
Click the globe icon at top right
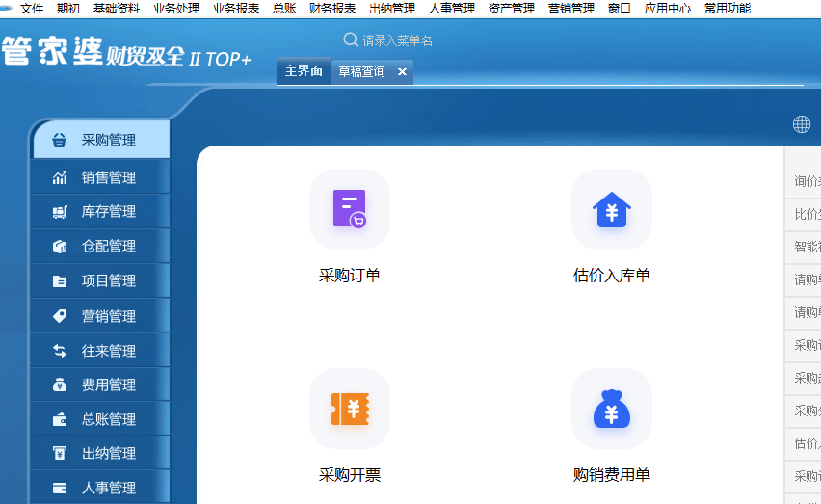802,124
